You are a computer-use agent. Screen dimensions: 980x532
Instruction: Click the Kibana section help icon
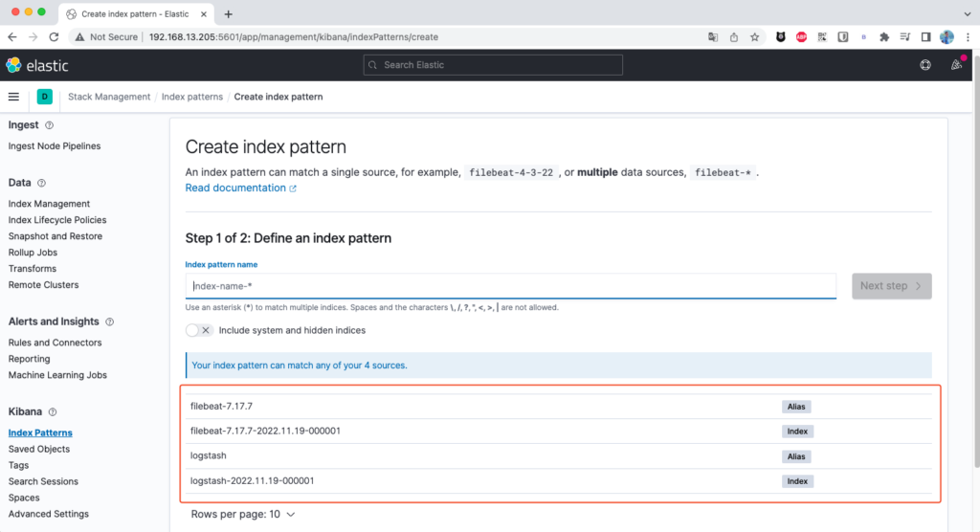53,412
